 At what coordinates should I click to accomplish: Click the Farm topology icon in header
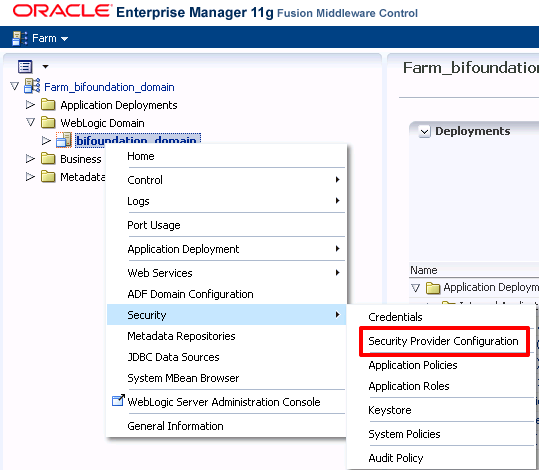[19, 38]
